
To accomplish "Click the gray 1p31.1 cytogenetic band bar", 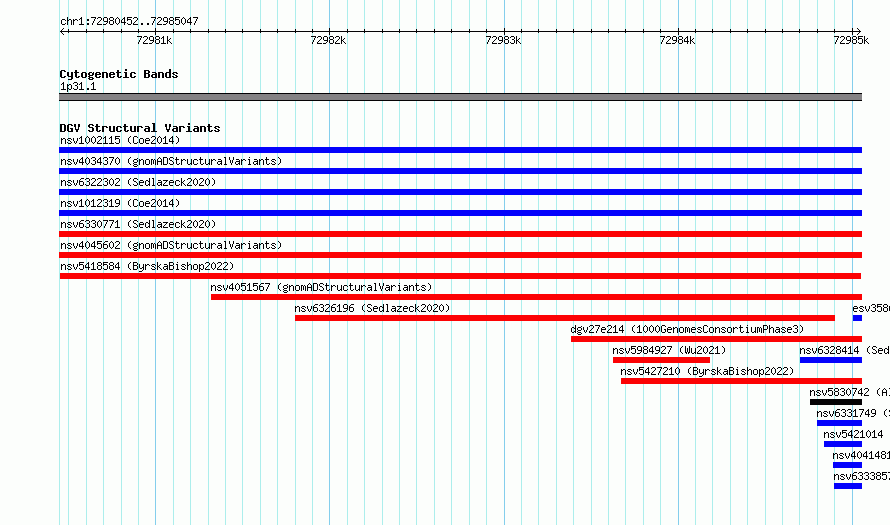I will (x=460, y=97).
